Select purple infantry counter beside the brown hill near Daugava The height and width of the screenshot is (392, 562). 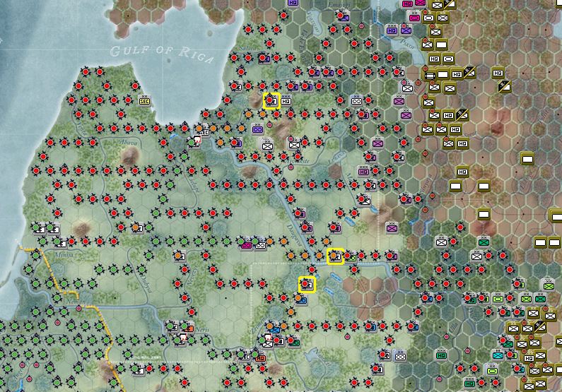pos(392,227)
